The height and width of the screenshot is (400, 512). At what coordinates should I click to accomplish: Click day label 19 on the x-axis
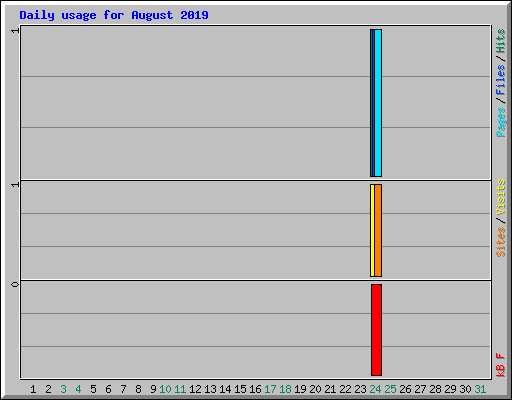click(x=300, y=389)
